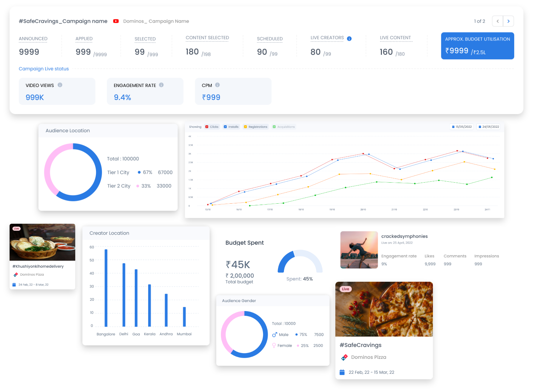533x392 pixels.
Task: Go to next campaign with right chevron
Action: tap(508, 21)
